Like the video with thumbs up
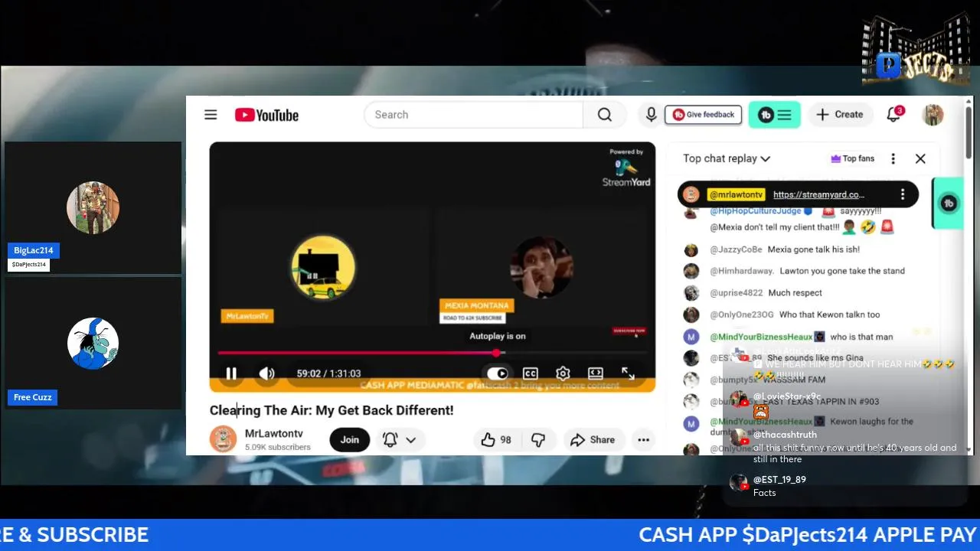 [x=495, y=440]
